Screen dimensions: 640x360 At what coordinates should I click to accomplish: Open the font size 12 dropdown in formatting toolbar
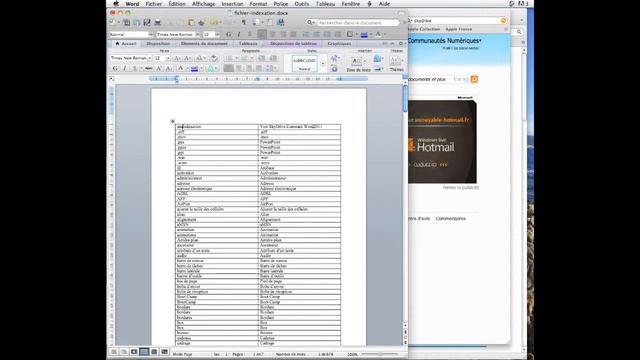(x=218, y=34)
